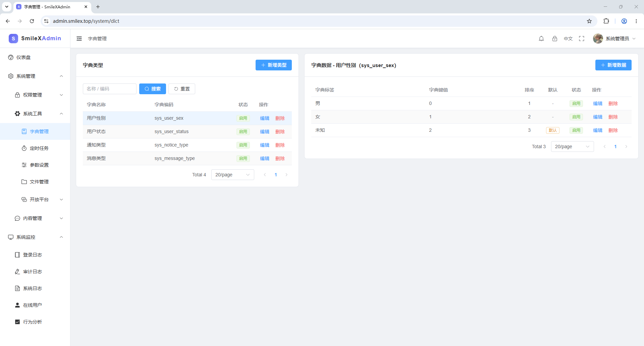Bookmark this page with the star icon
Image resolution: width=644 pixels, height=346 pixels.
tap(589, 21)
